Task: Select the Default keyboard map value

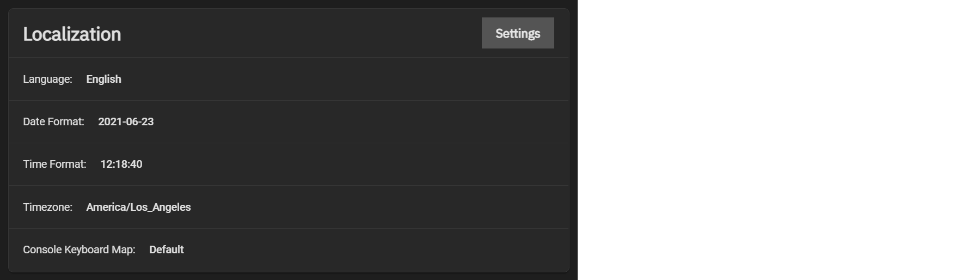Action: pyautogui.click(x=166, y=249)
